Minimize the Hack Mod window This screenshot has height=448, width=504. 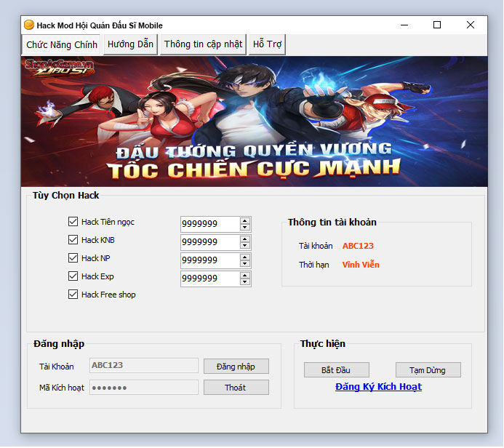click(x=404, y=25)
